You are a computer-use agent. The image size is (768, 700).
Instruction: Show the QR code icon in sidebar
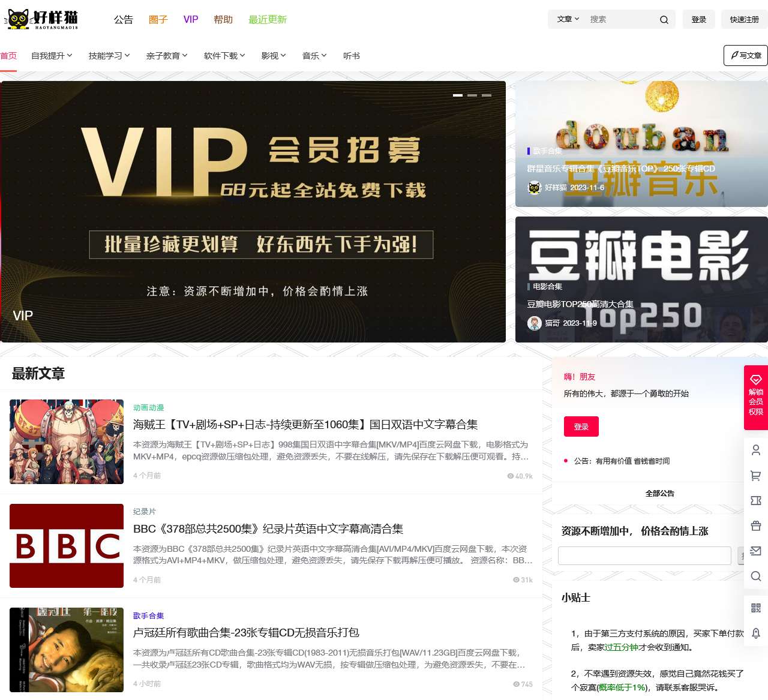pyautogui.click(x=756, y=608)
